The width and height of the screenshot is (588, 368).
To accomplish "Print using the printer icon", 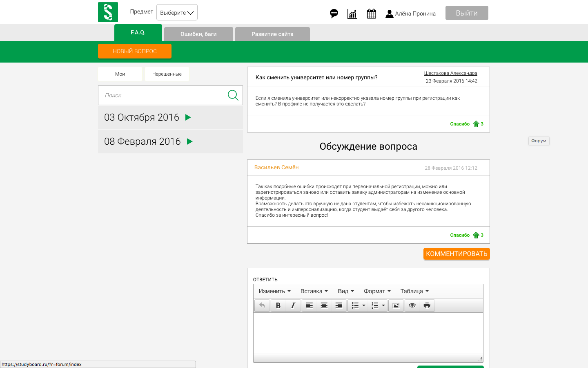I will pos(427,305).
